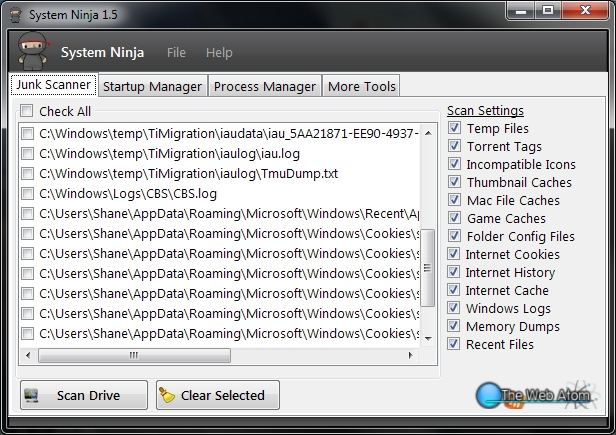Click the broom icon on the Clear Selected button

pos(167,395)
